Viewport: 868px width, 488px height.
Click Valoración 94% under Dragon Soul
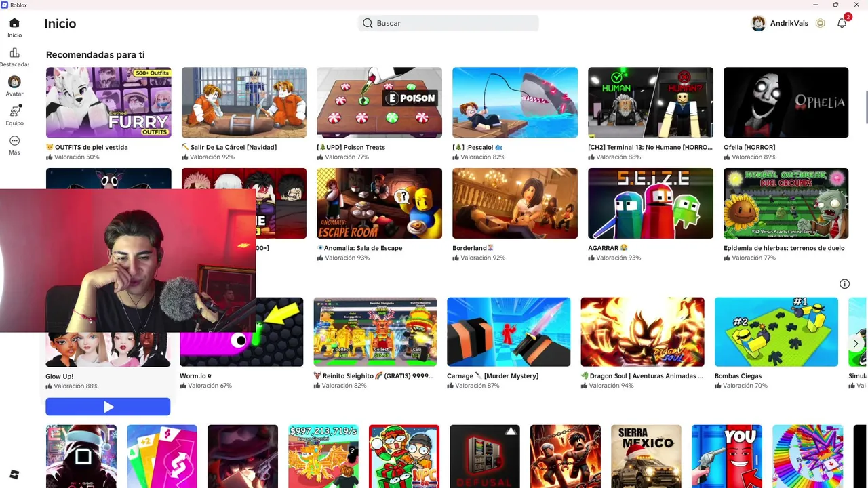[607, 386]
